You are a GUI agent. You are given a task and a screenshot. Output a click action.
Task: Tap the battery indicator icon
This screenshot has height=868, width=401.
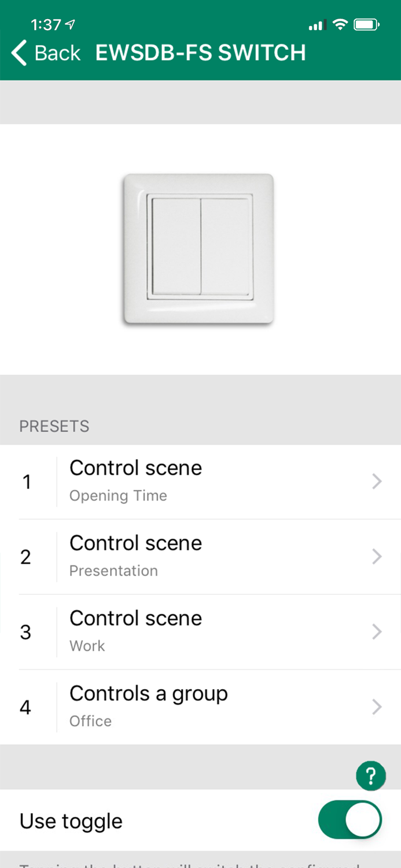pos(365,25)
